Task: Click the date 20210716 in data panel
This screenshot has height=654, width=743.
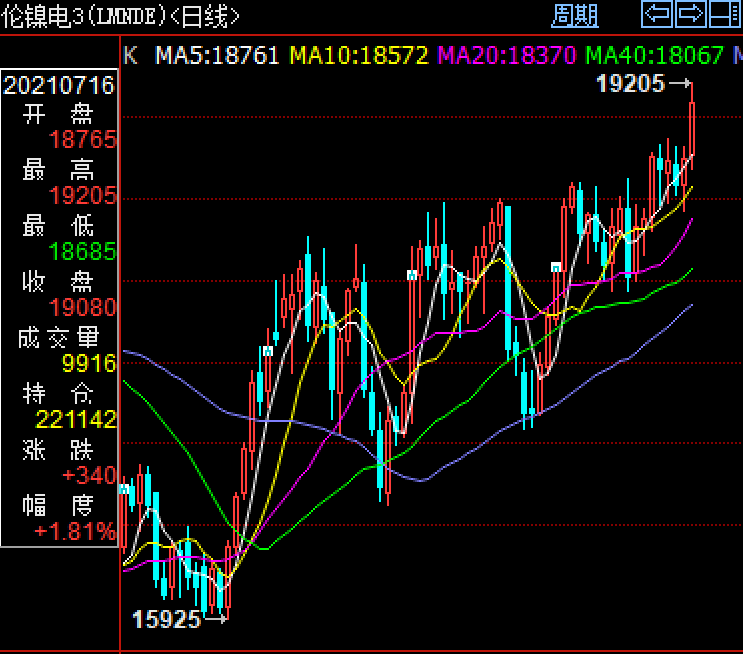Action: [59, 86]
